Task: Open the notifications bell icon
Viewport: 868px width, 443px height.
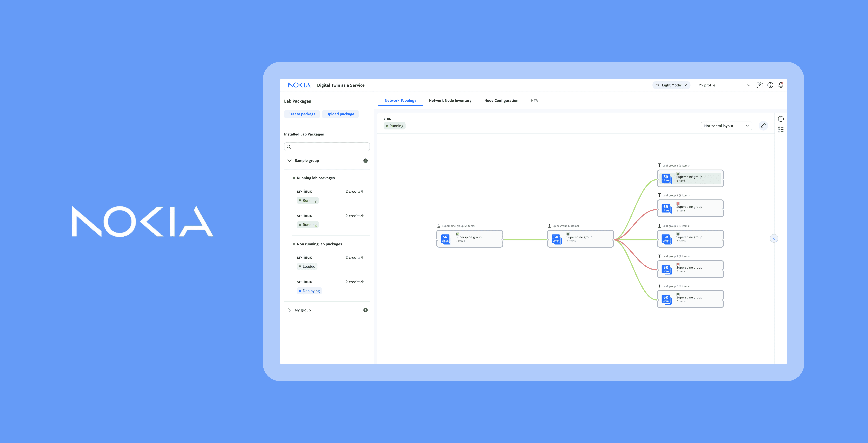Action: (781, 85)
